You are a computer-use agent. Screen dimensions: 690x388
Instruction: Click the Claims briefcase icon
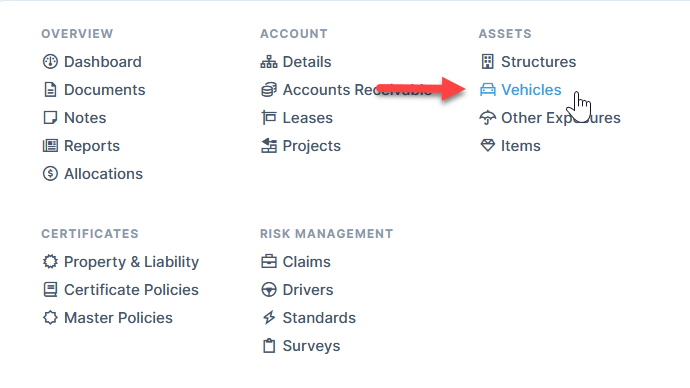pyautogui.click(x=269, y=262)
